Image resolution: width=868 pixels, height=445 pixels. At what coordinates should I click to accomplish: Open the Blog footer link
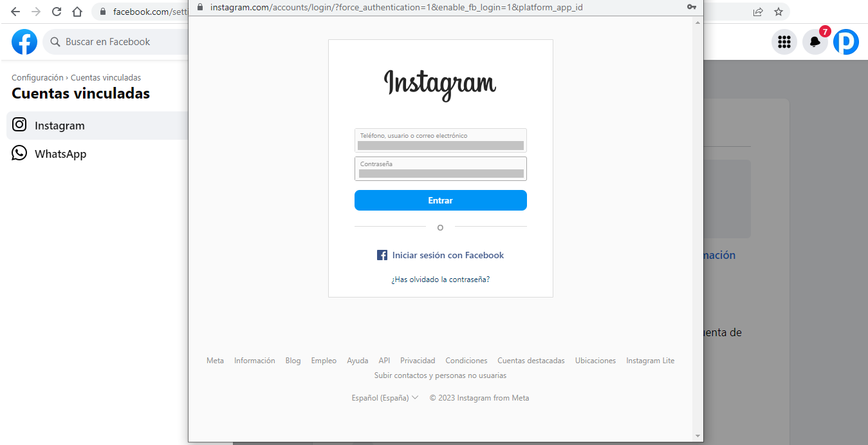click(293, 361)
